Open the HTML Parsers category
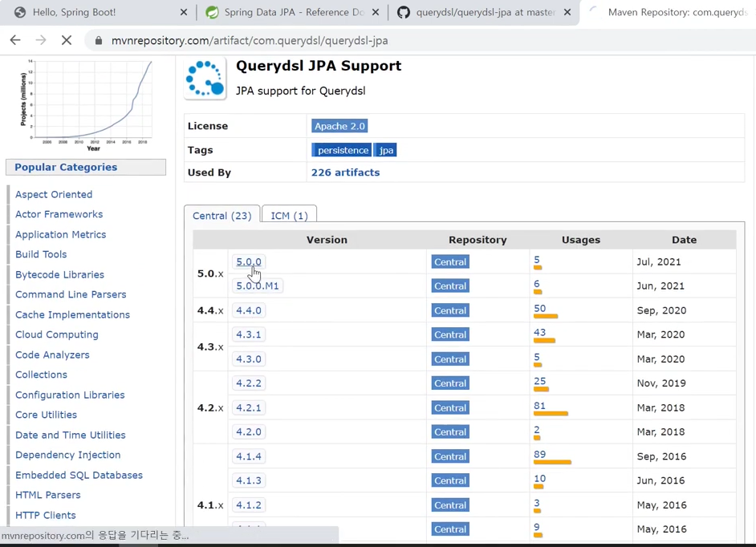 point(47,495)
